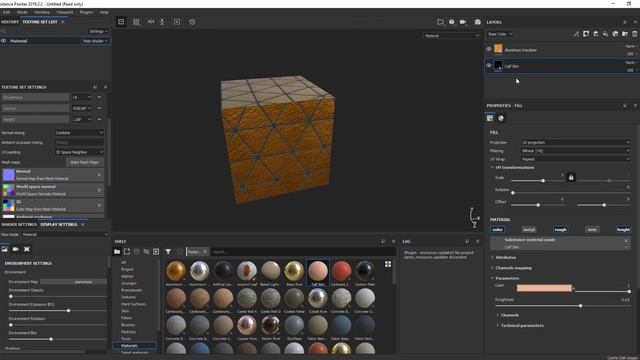Toggle the color channel button

pyautogui.click(x=498, y=230)
